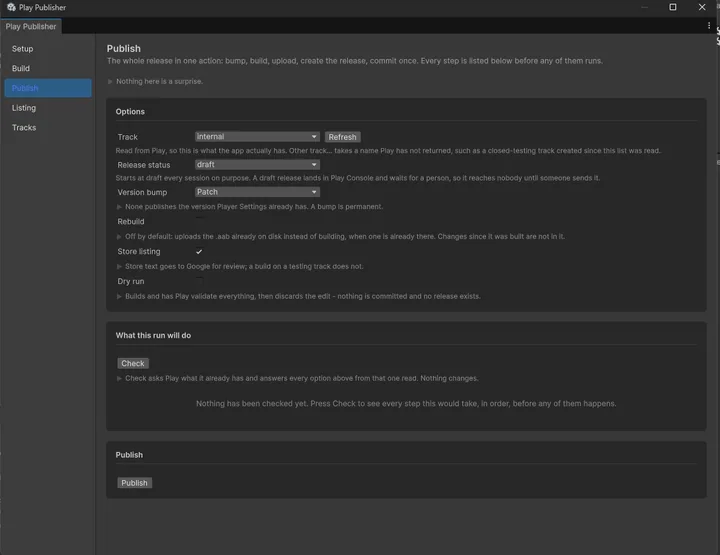Expand the 'Nothing here is a surprise' foldout
Viewport: 720px width, 555px height.
click(x=110, y=81)
